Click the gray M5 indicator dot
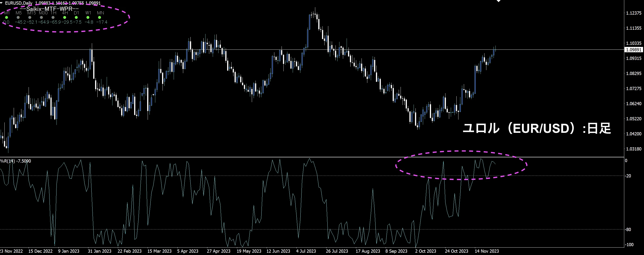The width and height of the screenshot is (644, 255). (18, 17)
